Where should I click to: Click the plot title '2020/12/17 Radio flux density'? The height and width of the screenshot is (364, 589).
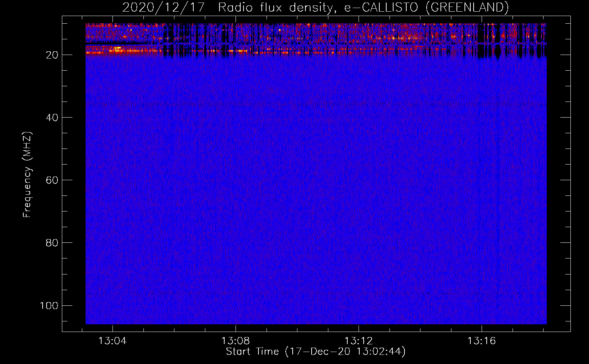click(315, 7)
